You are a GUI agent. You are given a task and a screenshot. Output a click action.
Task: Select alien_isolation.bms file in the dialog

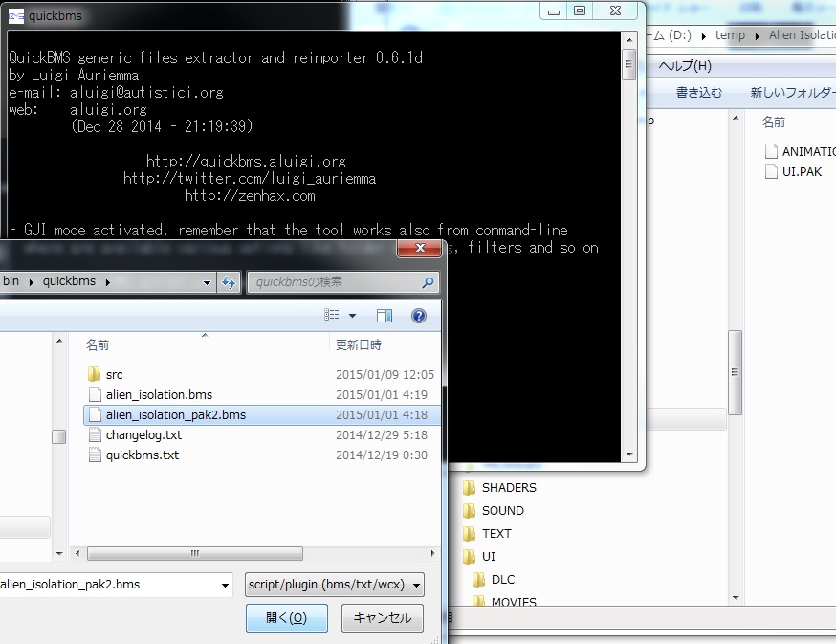click(x=159, y=395)
